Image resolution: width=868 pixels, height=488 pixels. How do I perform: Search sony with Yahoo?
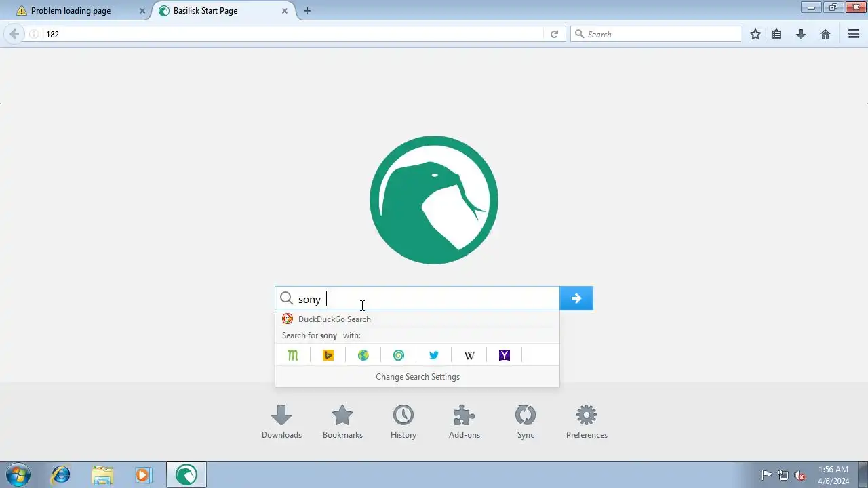point(505,355)
